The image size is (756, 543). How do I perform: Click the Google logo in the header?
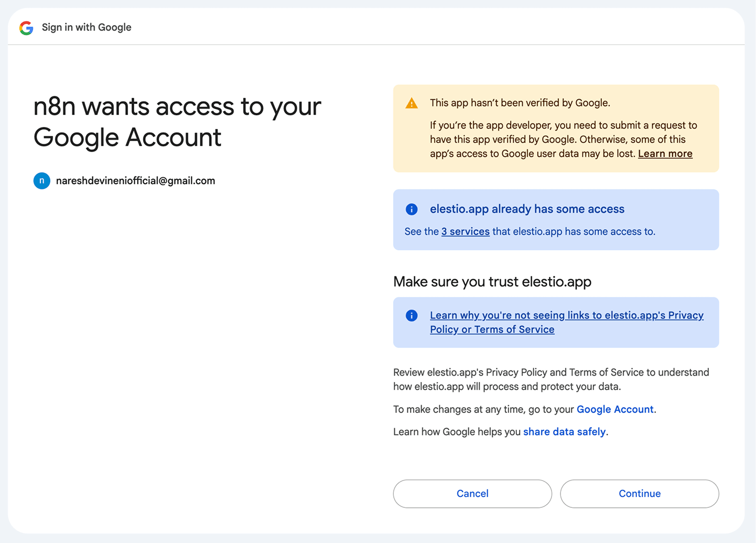tap(26, 28)
